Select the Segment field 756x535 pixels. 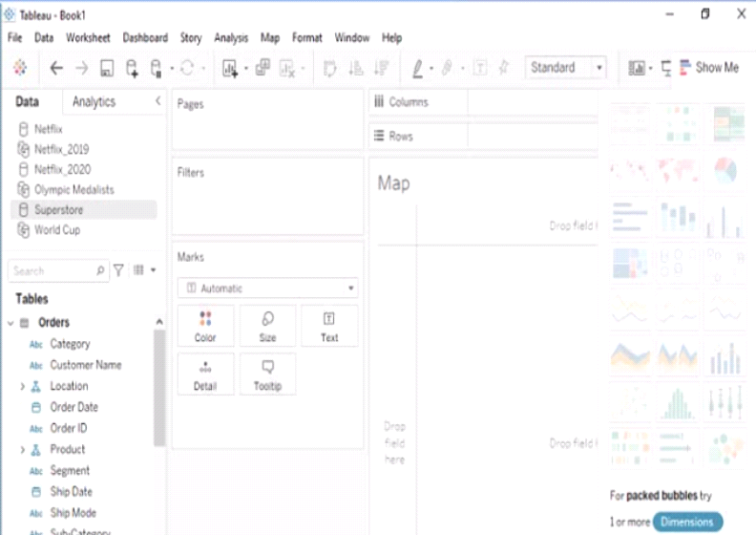click(x=70, y=471)
